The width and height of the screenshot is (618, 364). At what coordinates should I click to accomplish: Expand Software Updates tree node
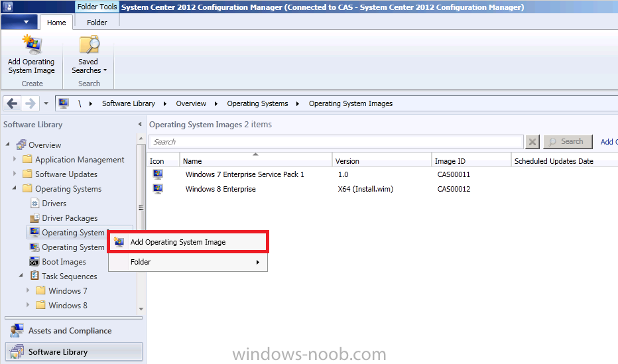click(15, 173)
